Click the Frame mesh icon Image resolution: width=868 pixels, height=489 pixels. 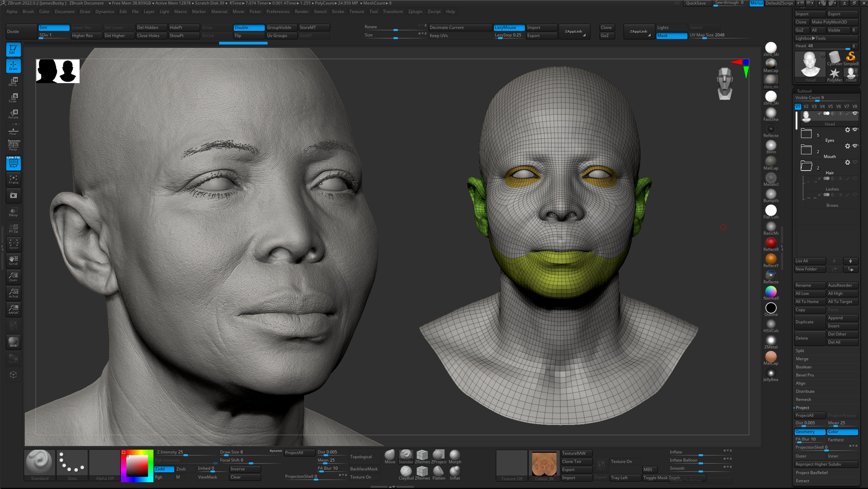coord(13,179)
